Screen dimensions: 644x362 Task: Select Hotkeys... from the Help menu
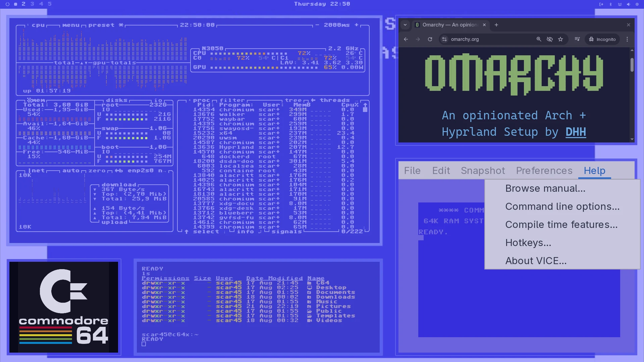click(528, 243)
